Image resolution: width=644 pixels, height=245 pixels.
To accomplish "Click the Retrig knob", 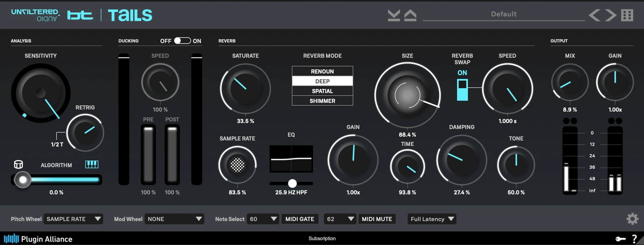I will point(85,133).
